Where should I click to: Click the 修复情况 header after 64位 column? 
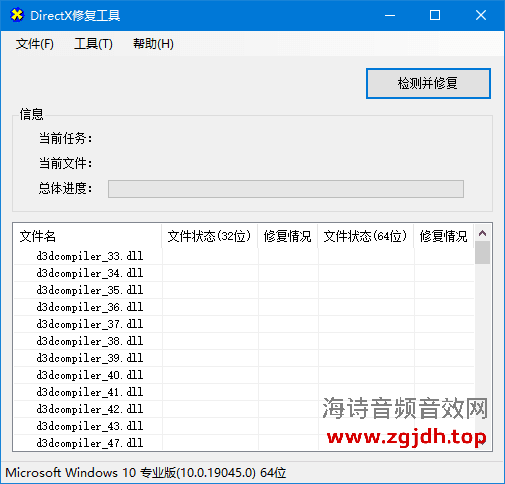444,236
